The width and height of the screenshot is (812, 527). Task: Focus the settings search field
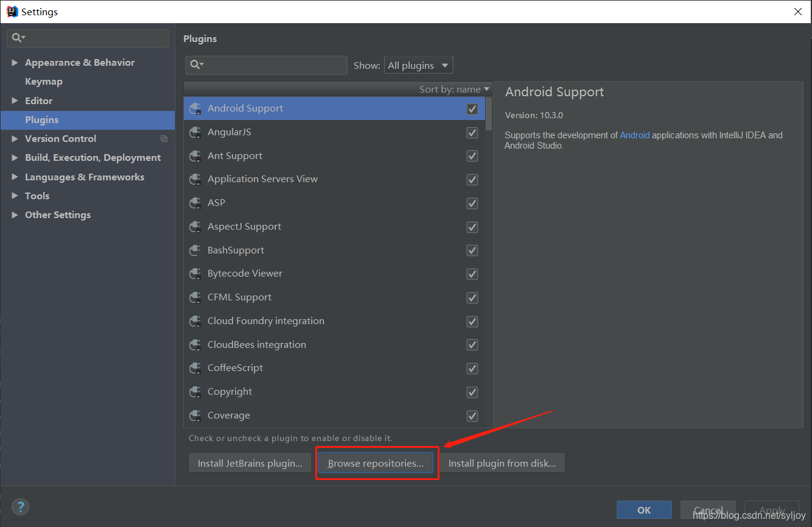point(88,38)
